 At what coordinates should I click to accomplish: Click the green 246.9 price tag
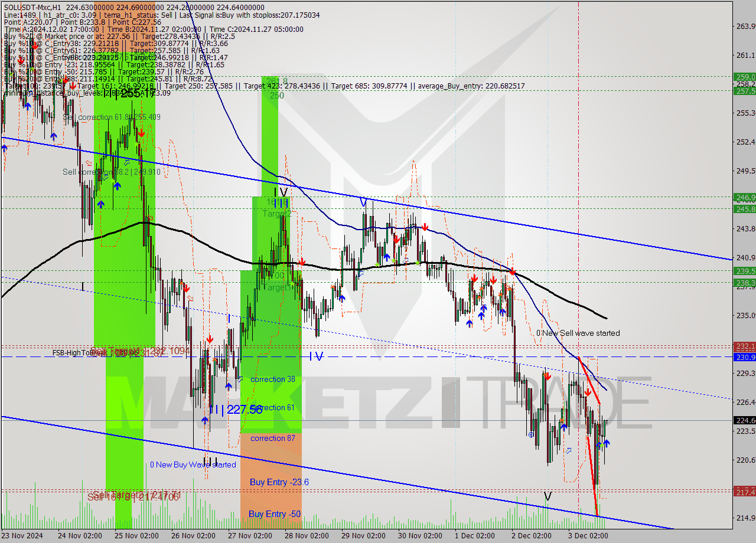(x=745, y=198)
